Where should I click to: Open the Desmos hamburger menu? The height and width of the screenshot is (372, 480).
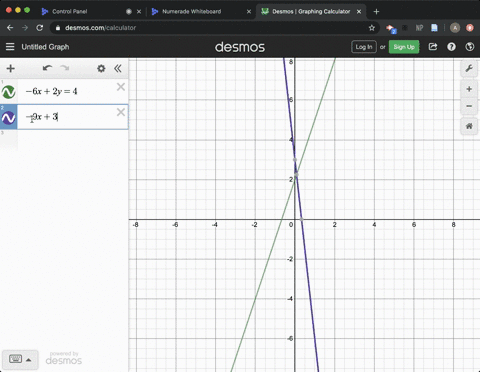click(x=10, y=47)
